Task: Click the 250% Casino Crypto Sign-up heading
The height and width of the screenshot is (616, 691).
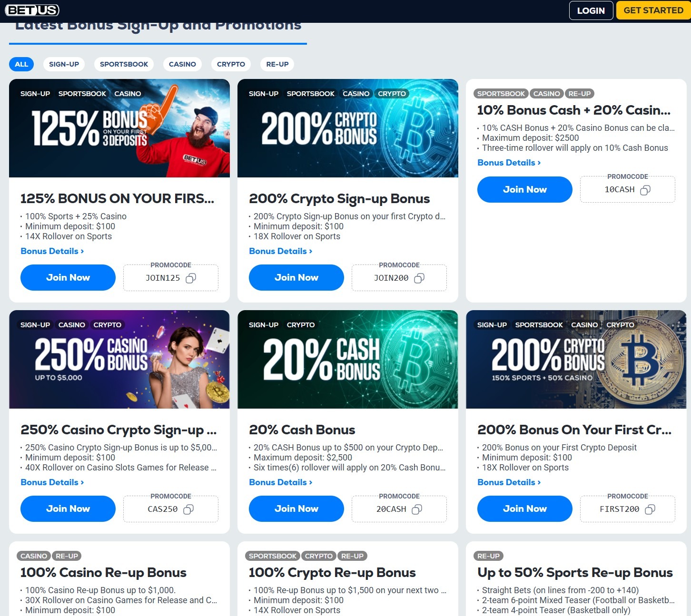Action: [118, 430]
